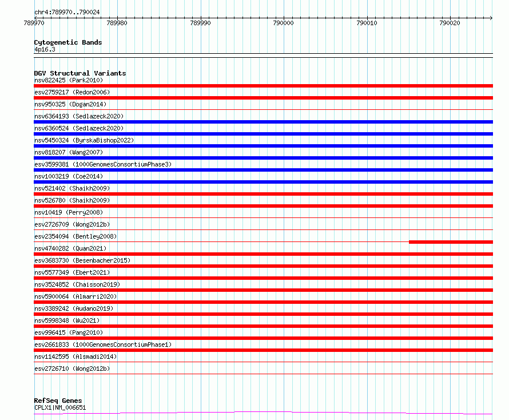Select the nsv521402 (Shaikh2009) label
509x420 pixels.
[72, 188]
